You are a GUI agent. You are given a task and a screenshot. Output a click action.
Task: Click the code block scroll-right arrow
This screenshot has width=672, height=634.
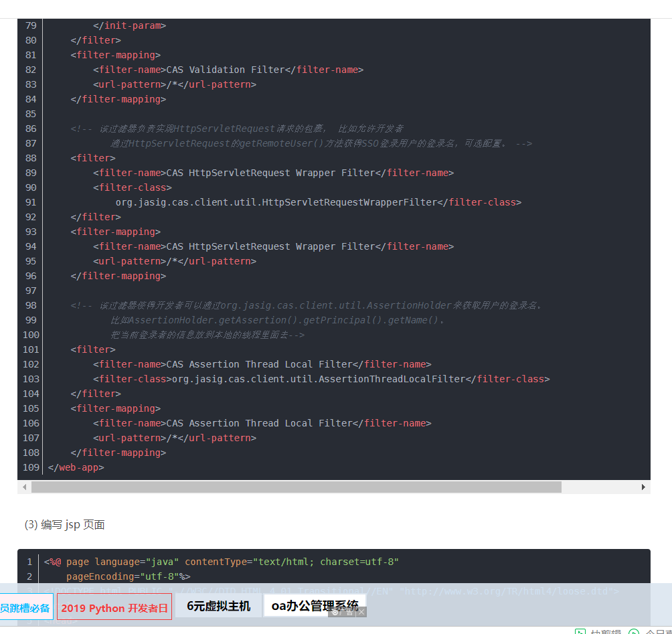(643, 487)
